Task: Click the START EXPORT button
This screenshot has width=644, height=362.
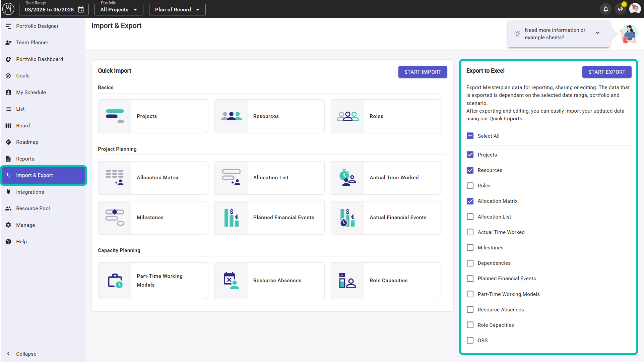Action: point(606,72)
